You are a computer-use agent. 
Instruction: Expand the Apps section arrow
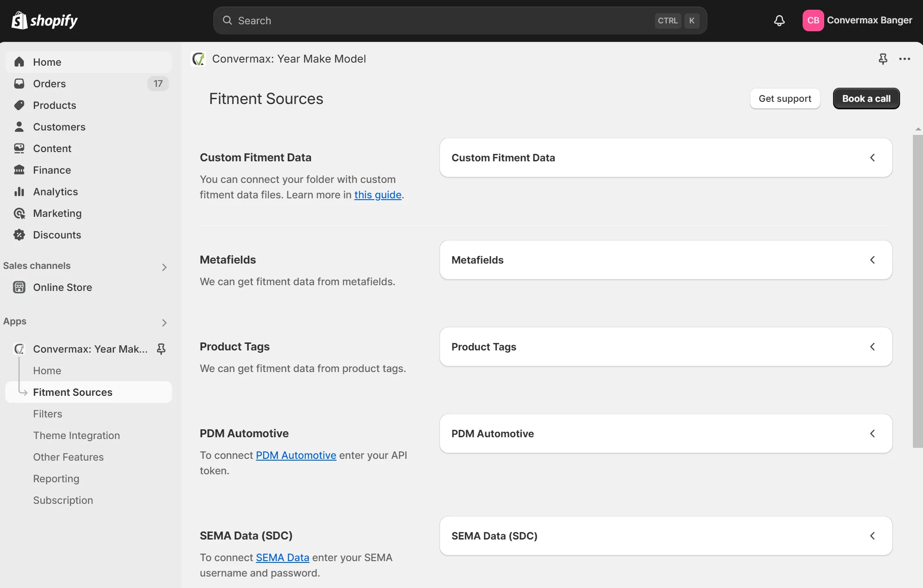(x=164, y=323)
